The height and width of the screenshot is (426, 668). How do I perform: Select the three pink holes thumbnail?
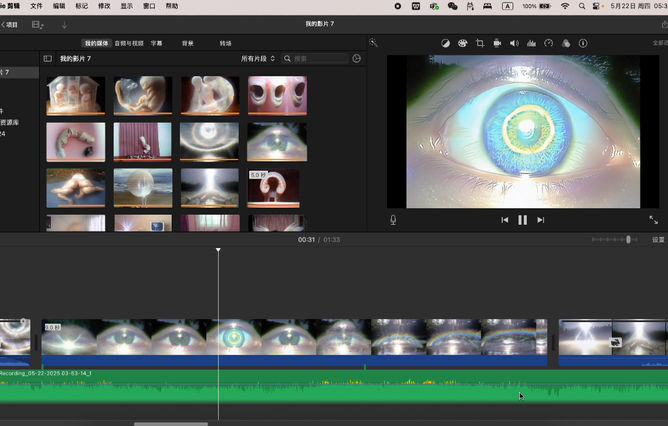click(x=277, y=95)
